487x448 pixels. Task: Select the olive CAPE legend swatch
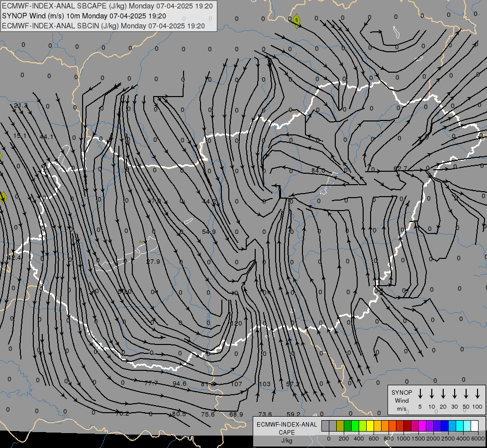pos(340,426)
